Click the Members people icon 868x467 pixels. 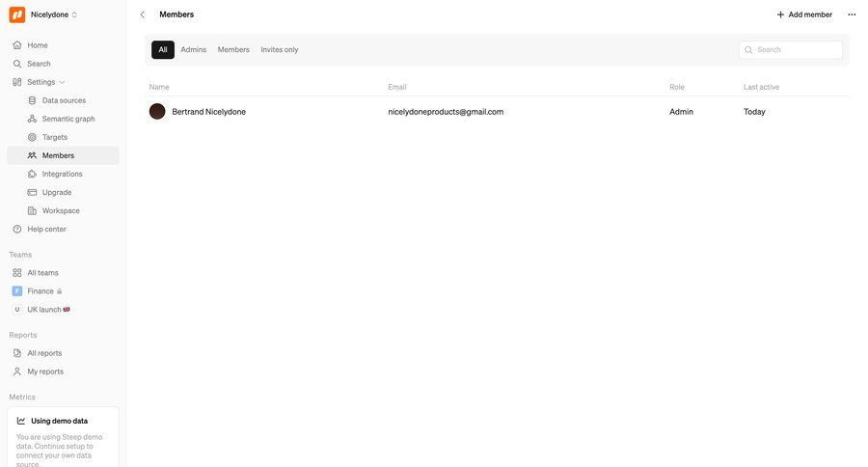click(32, 155)
